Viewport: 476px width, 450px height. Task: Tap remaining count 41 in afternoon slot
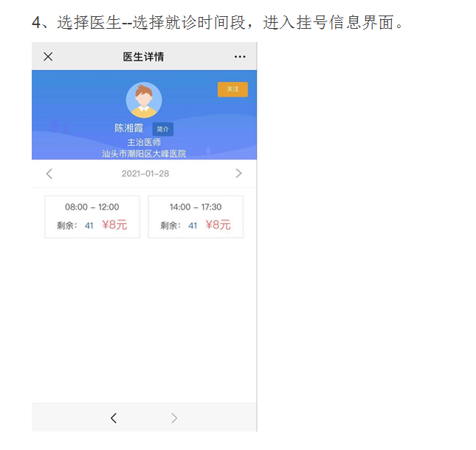coord(193,226)
